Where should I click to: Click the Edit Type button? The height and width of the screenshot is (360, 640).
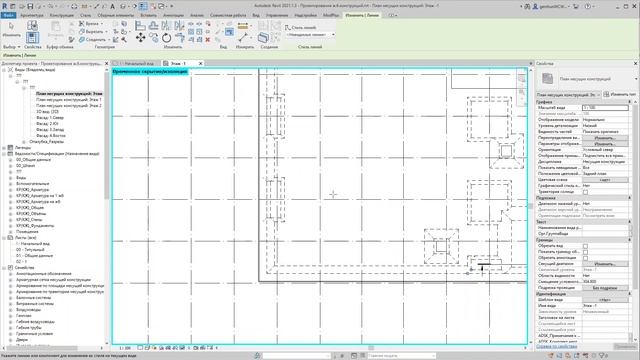(x=620, y=95)
